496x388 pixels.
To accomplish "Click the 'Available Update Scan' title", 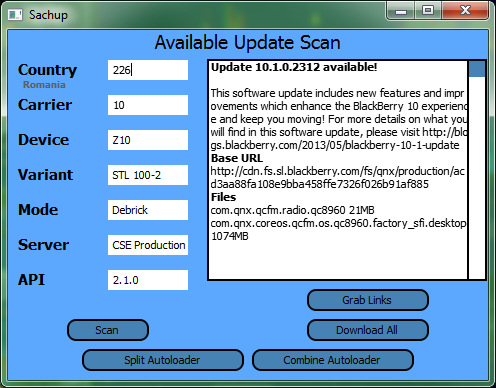I will coord(248,43).
